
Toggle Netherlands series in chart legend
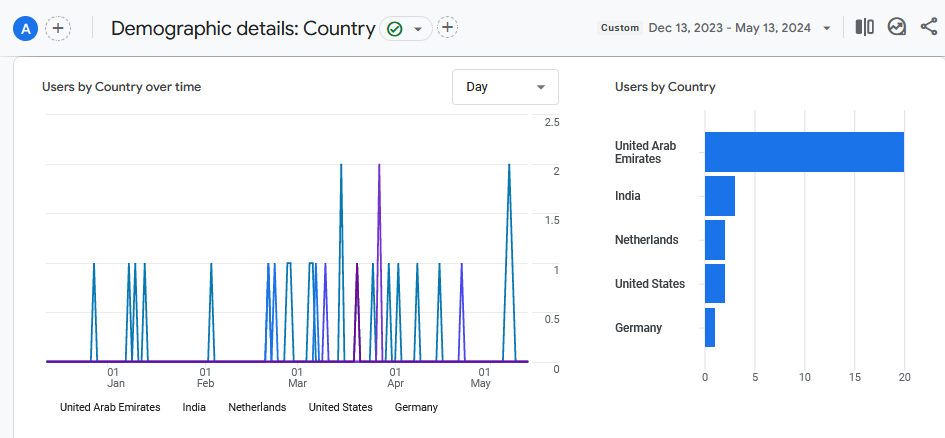coord(257,407)
